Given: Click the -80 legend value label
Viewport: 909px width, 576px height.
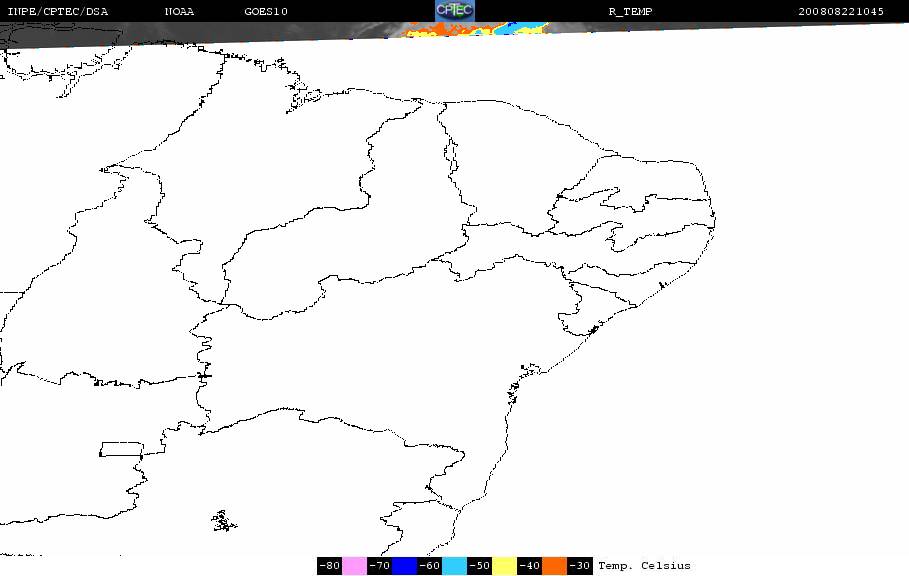Looking at the screenshot, I should [329, 566].
